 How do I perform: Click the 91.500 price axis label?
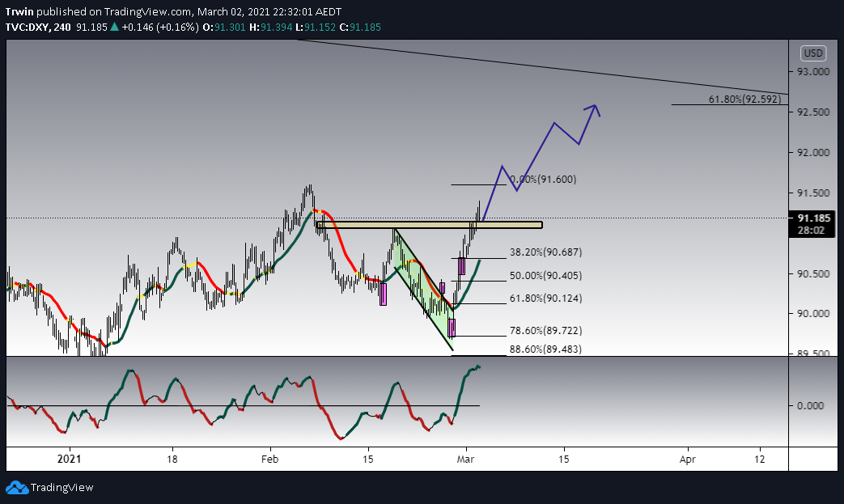coord(813,193)
